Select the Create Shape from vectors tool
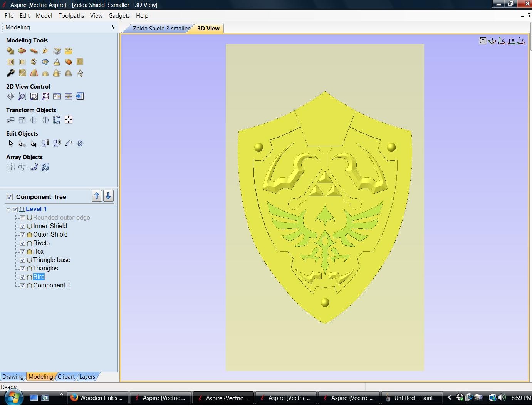The height and width of the screenshot is (408, 532). (11, 51)
